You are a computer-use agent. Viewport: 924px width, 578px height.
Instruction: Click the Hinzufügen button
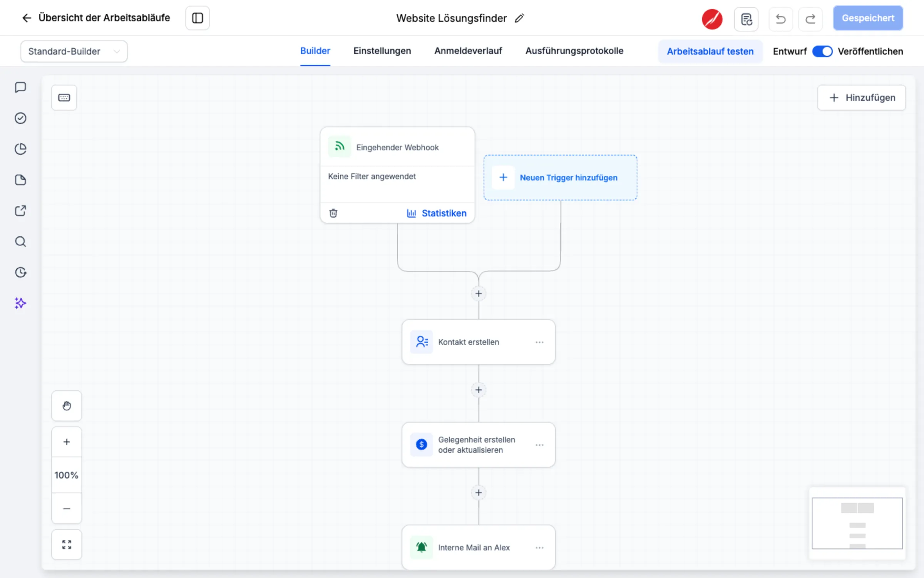862,97
